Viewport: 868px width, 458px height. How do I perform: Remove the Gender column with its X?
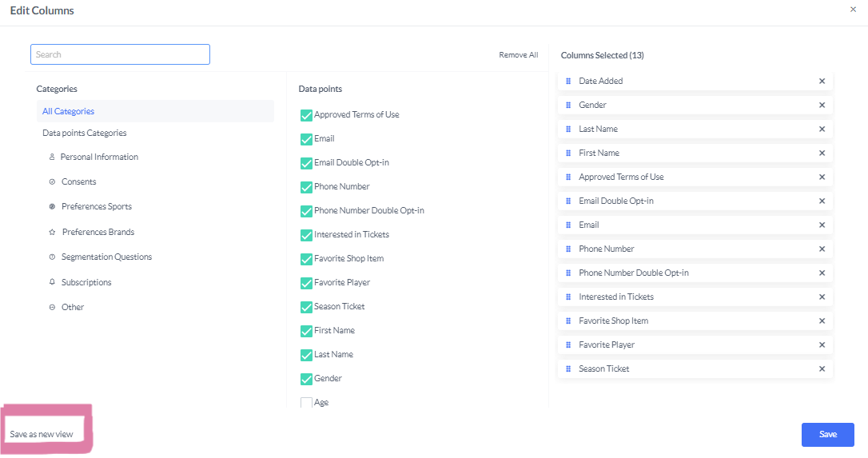click(x=822, y=106)
